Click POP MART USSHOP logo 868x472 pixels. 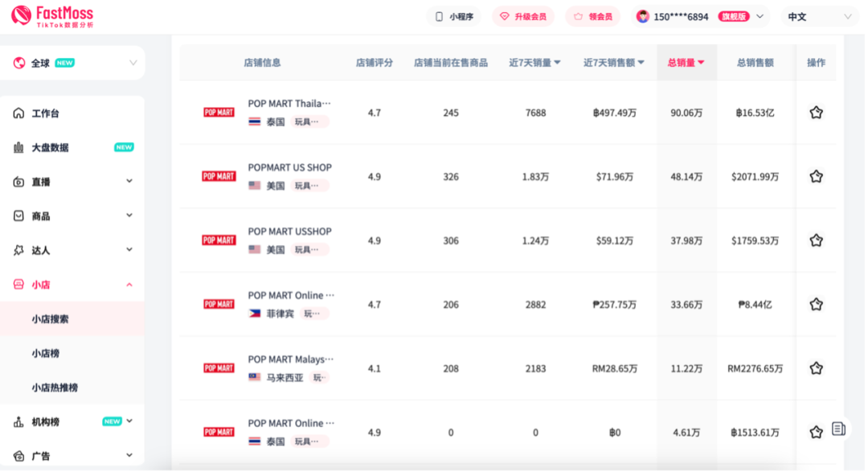219,240
